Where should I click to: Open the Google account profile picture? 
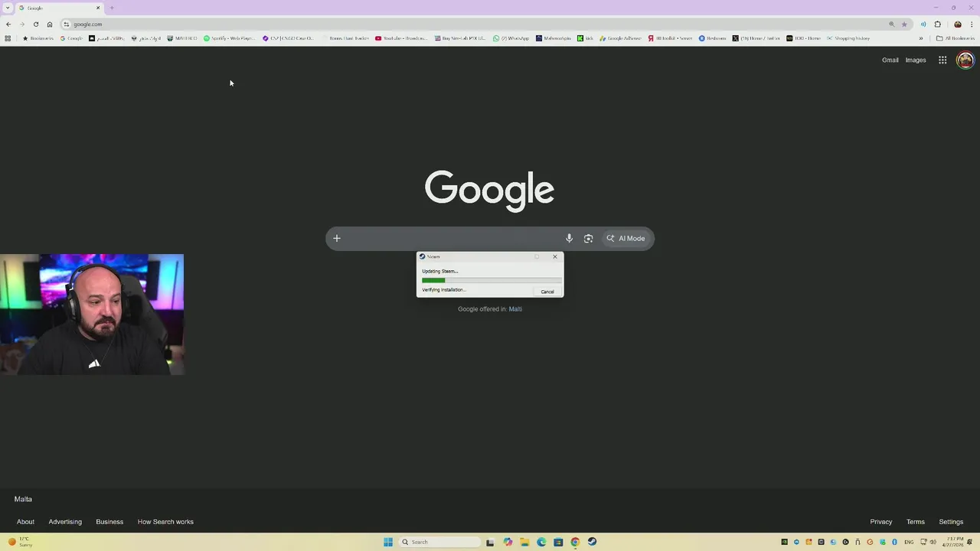965,60
